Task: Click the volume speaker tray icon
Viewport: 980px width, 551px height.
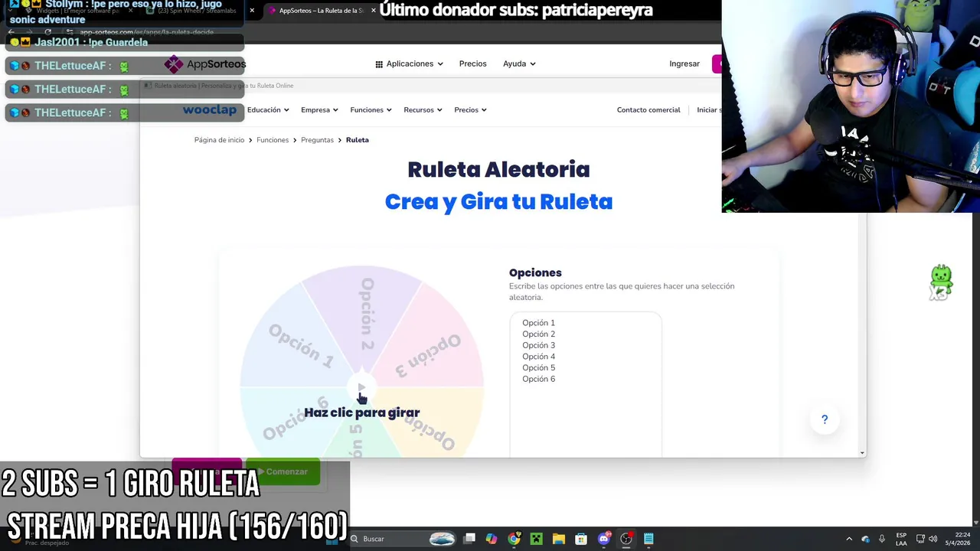Action: pos(933,539)
